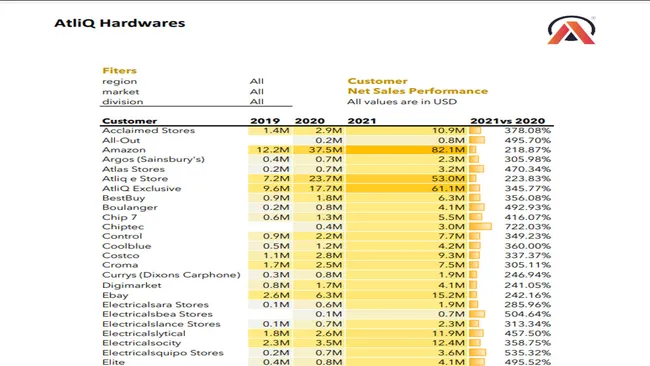Click AtliQ Exclusive's 2021 value 61.1M
Viewport: 650px width, 366px height.
click(x=449, y=189)
